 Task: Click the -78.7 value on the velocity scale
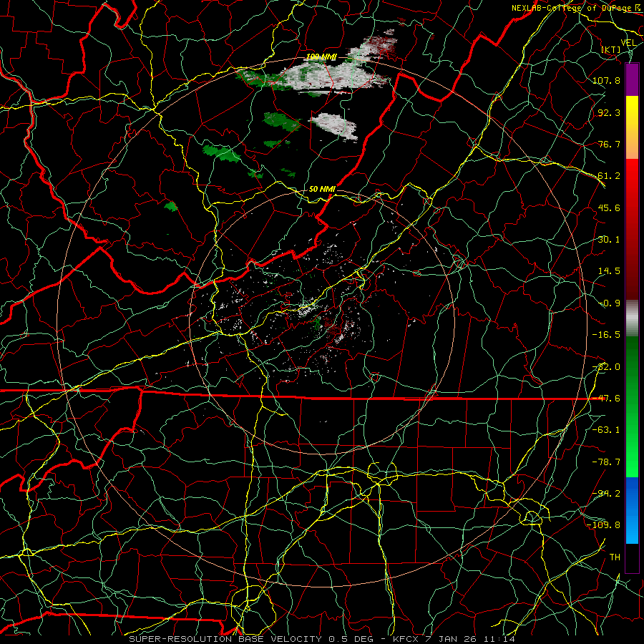point(606,462)
